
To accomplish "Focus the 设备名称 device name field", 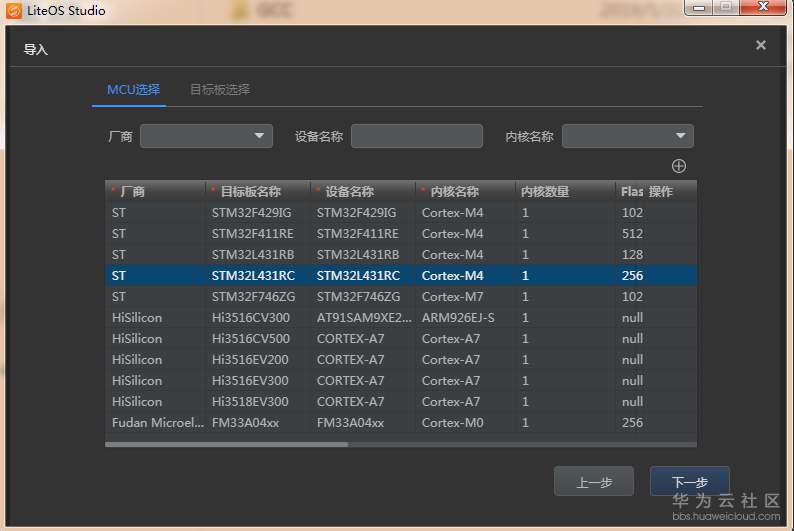I will pos(416,136).
